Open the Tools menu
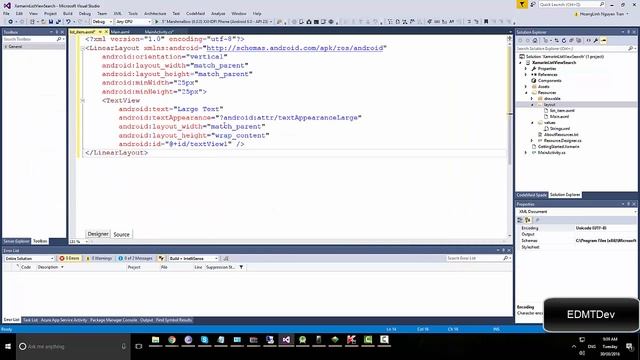The width and height of the screenshot is (640, 360). [133, 13]
